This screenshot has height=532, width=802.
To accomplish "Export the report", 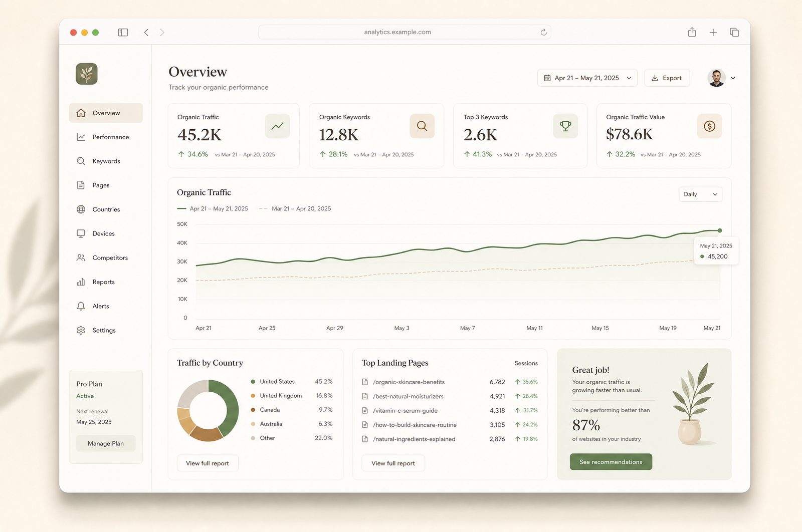I will coord(667,78).
